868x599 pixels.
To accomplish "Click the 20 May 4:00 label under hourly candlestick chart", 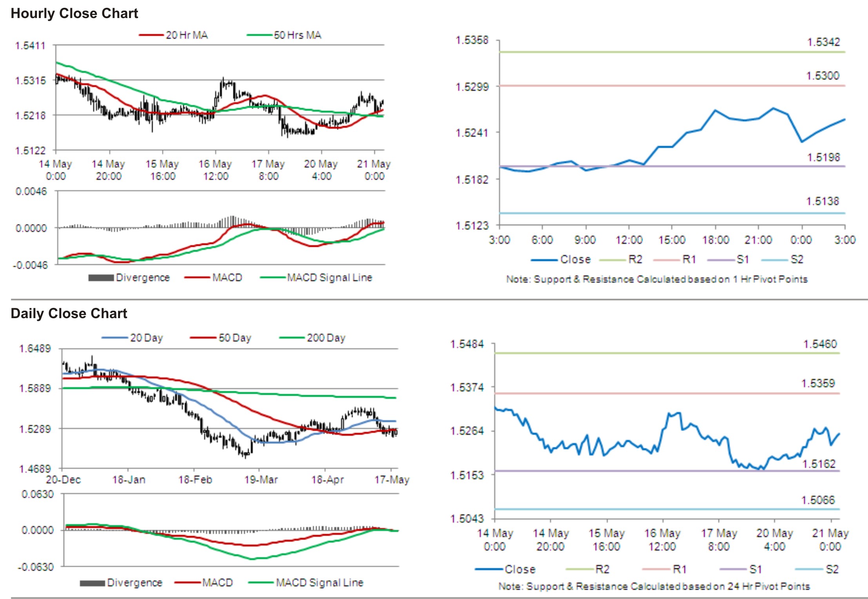I will tap(321, 170).
